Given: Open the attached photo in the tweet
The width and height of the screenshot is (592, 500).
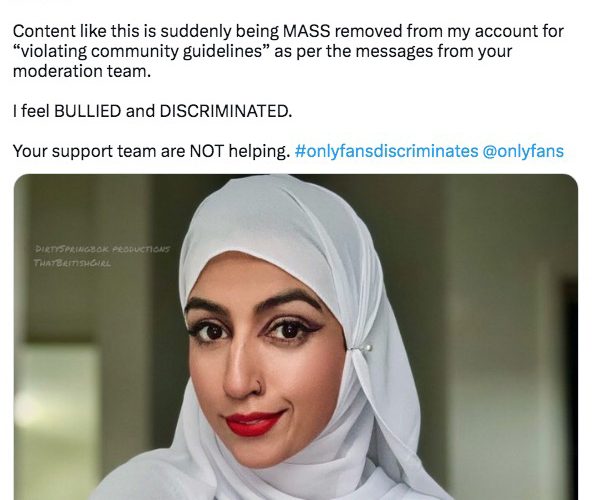Looking at the screenshot, I should [296, 337].
